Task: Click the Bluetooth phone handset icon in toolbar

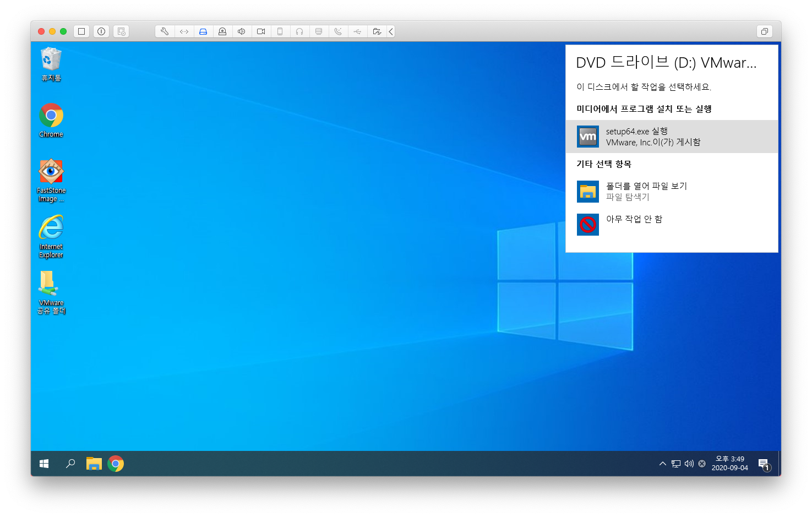Action: [338, 31]
